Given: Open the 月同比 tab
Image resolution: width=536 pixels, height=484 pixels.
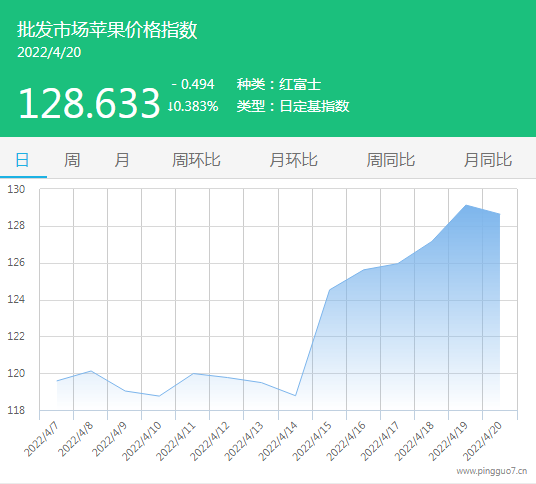Looking at the screenshot, I should click(488, 160).
